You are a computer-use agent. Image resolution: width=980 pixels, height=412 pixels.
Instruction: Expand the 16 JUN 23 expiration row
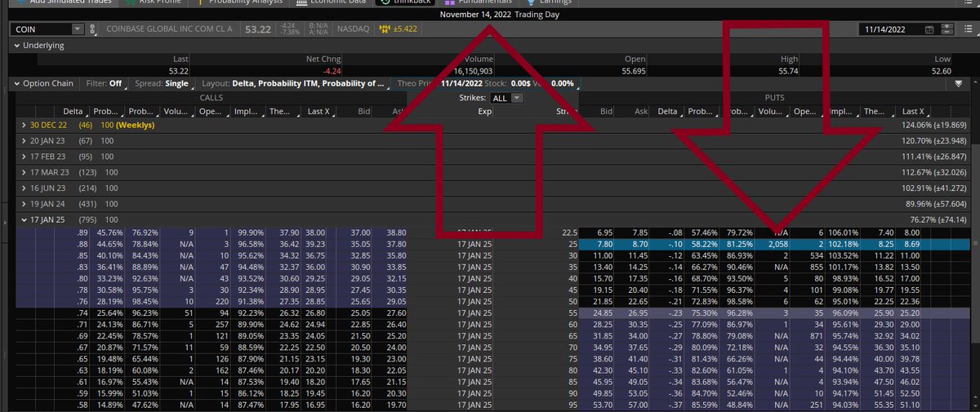pos(23,189)
